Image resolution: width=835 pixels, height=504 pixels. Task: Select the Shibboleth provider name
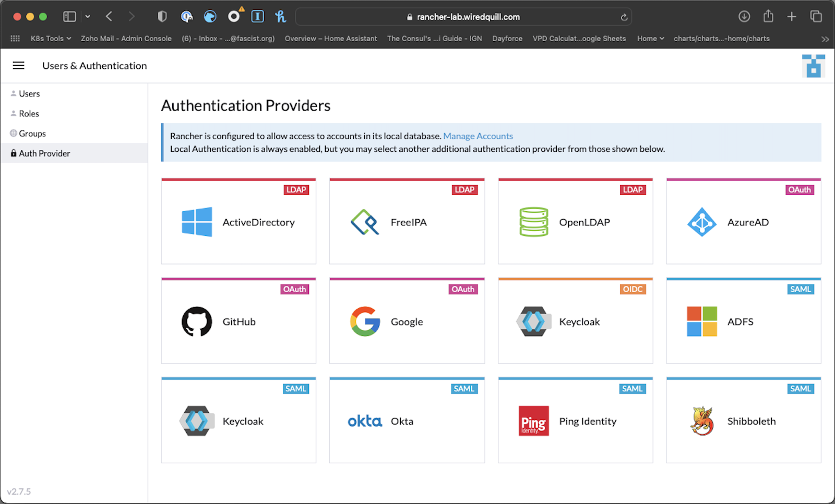751,422
